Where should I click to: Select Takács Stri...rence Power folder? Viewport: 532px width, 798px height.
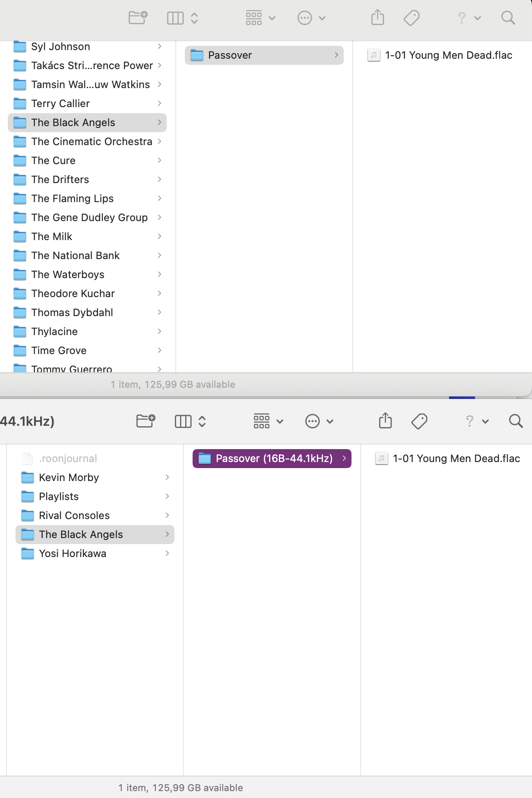click(87, 66)
